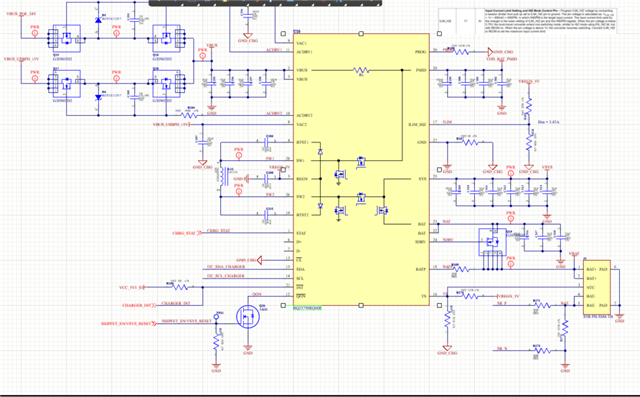
Task: Select the yellow battery connector component
Action: pyautogui.click(x=597, y=287)
